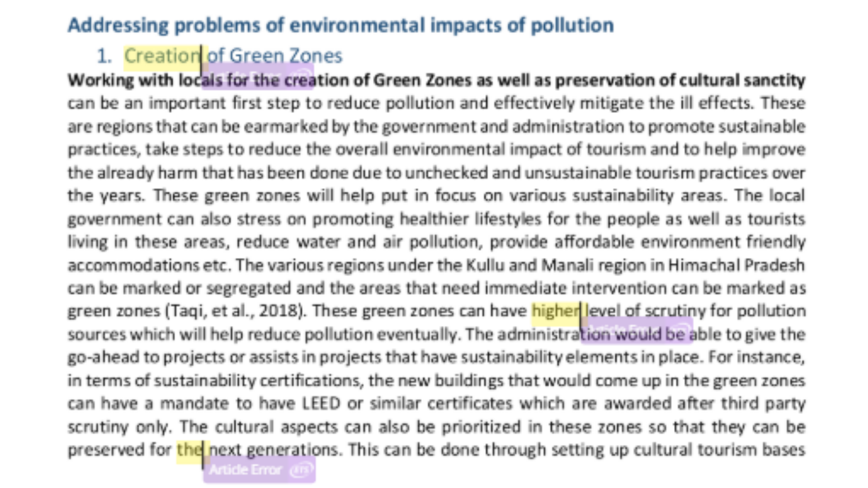Open the ETS icon in the bottom Article Error tag
Screen dimensions: 868x488
coord(302,470)
